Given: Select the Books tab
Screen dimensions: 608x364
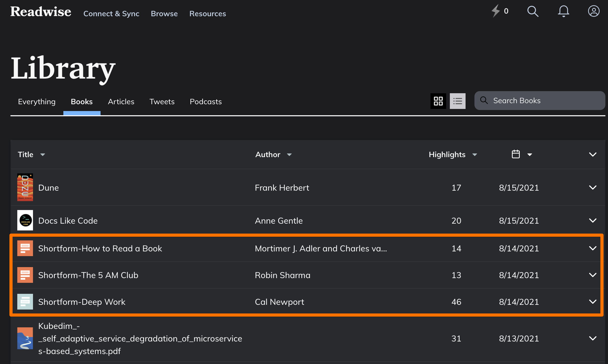Looking at the screenshot, I should pos(82,102).
